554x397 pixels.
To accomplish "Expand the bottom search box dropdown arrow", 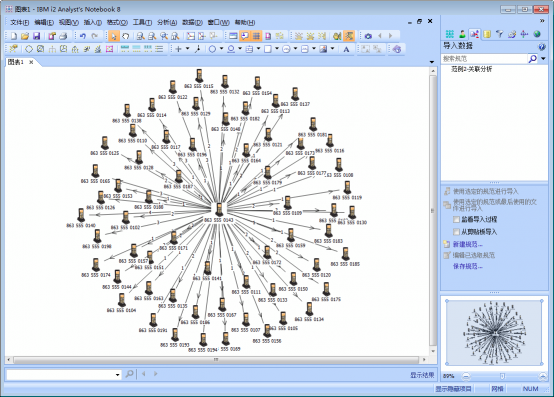I will tap(118, 375).
